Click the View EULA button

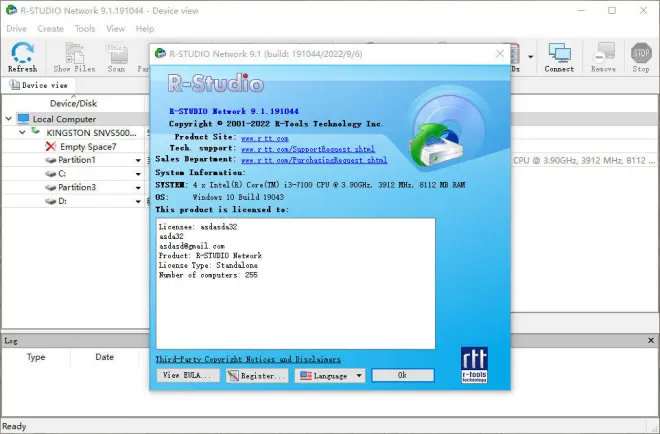coord(189,376)
